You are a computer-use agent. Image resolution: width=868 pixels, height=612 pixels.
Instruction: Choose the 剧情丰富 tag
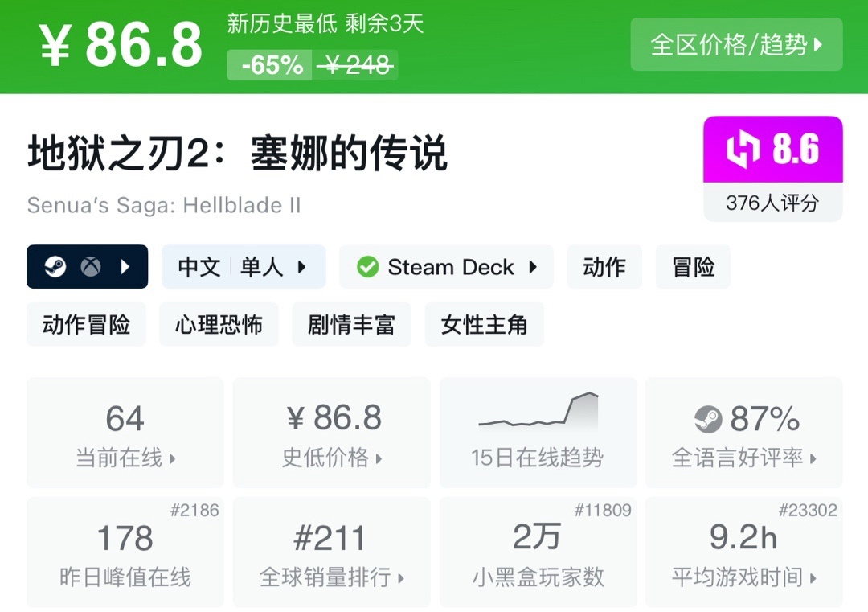click(x=351, y=325)
